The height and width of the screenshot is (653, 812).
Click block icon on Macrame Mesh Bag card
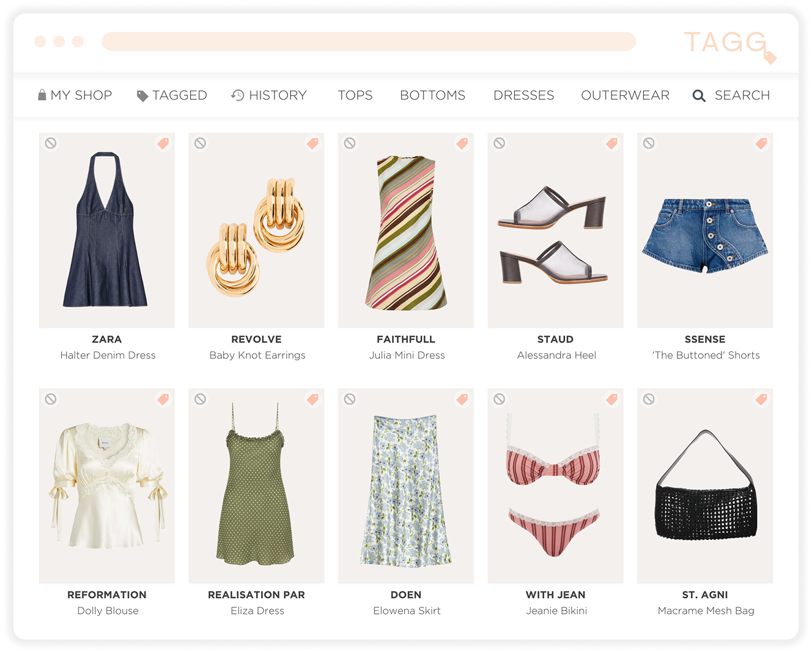point(649,399)
